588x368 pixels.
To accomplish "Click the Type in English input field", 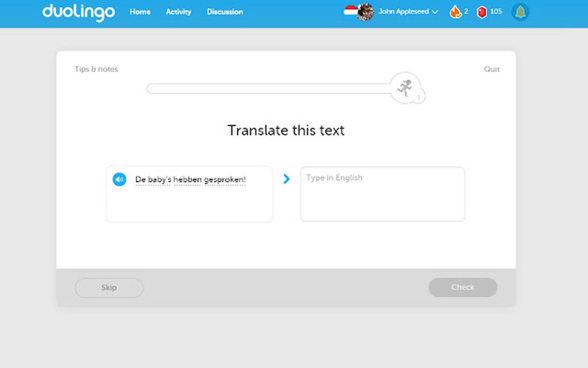I will click(382, 194).
